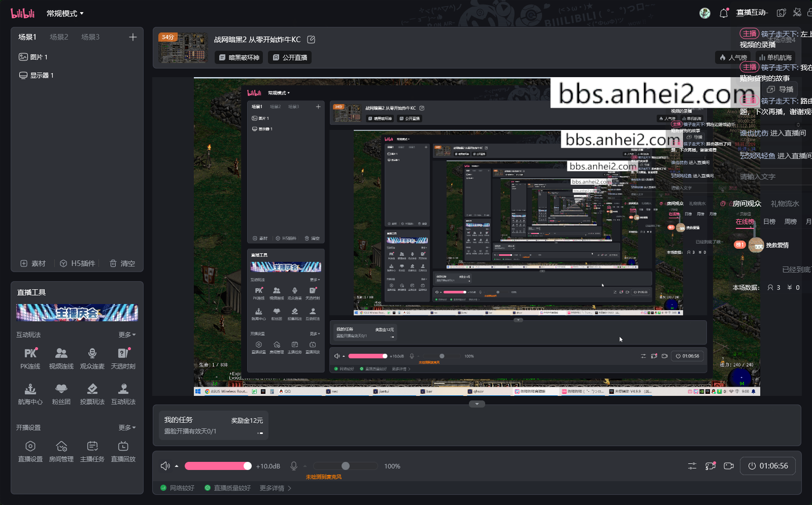
Task: Adjust the microphone volume slider
Action: [346, 466]
